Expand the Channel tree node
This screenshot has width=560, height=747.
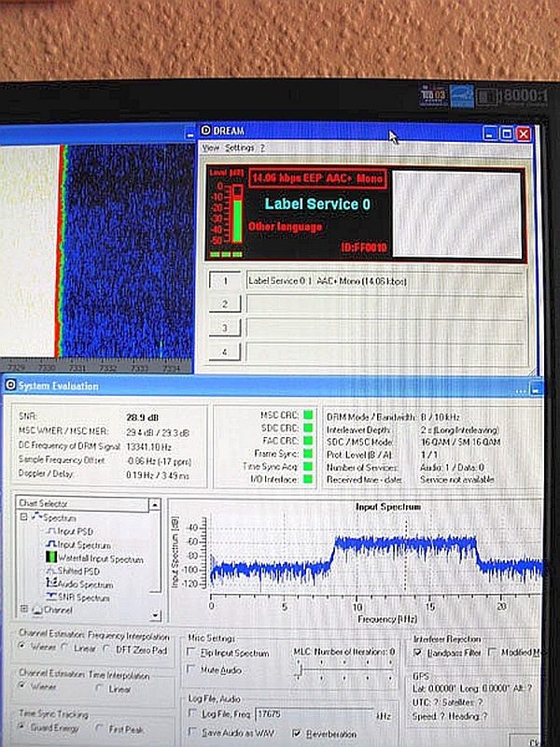tap(23, 610)
